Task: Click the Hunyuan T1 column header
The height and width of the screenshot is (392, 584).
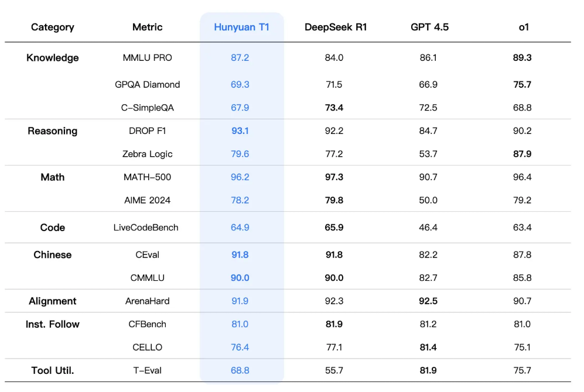Action: tap(241, 27)
